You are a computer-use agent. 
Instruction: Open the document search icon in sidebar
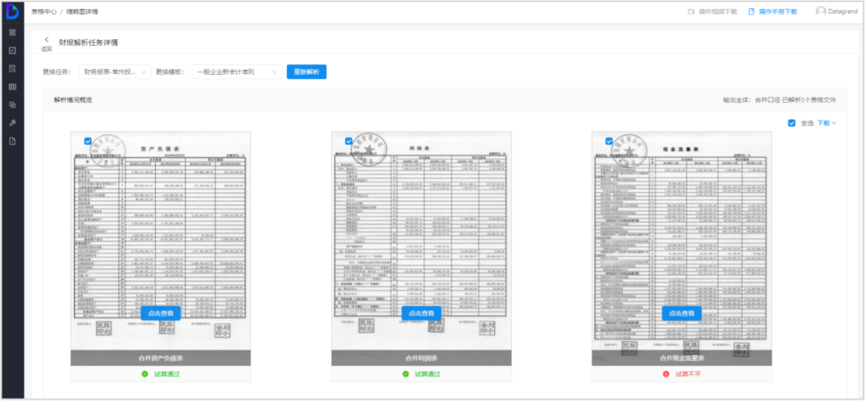pos(12,68)
